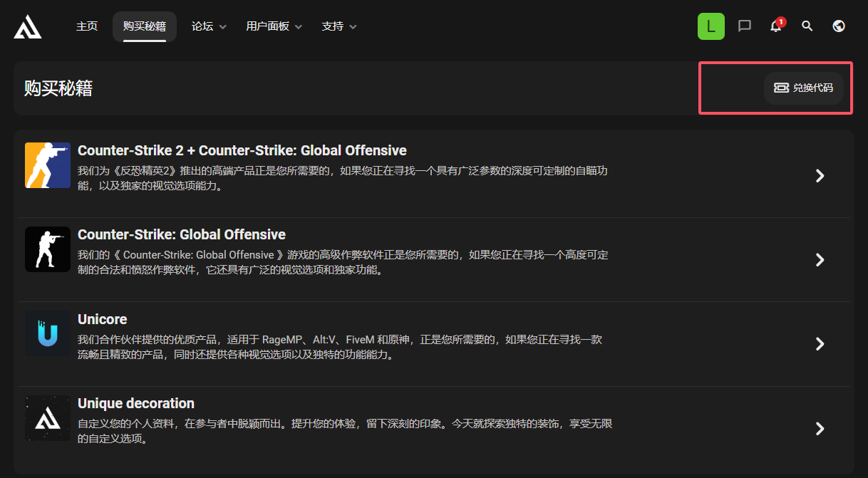Go to the 主页 nav item
Viewport: 868px width, 478px height.
pyautogui.click(x=87, y=26)
